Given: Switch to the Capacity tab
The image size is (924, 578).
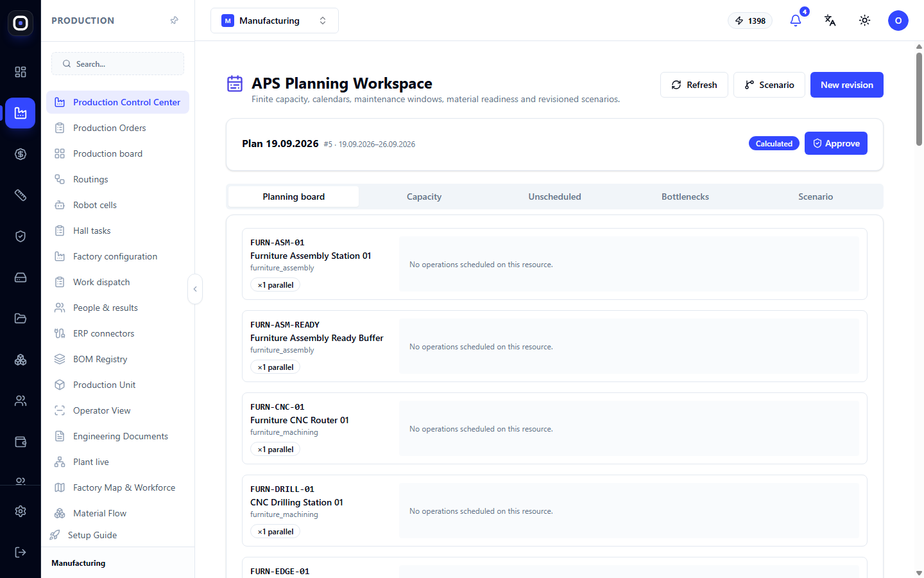Looking at the screenshot, I should [424, 197].
